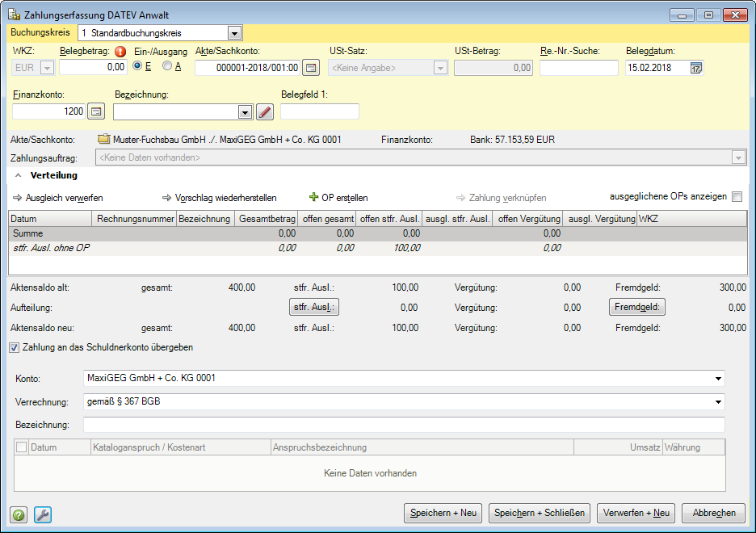Click the red Belegbetrag warning icon
The width and height of the screenshot is (756, 533).
(x=120, y=52)
